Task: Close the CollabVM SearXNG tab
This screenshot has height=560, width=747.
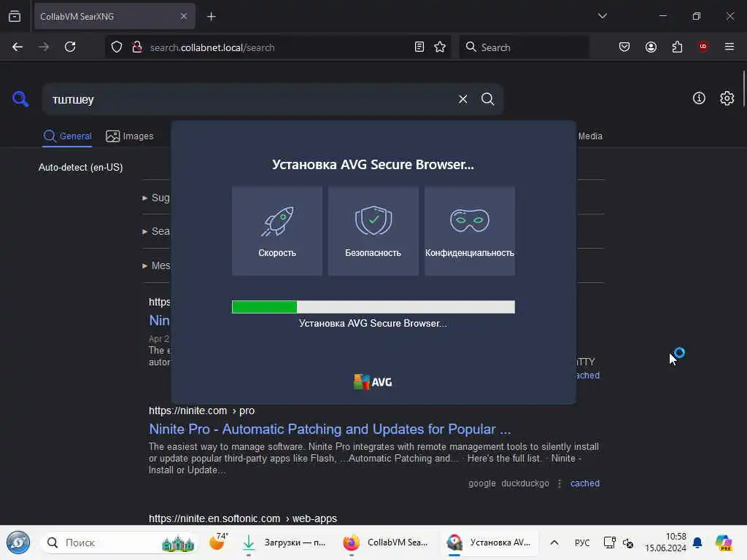Action: click(183, 16)
